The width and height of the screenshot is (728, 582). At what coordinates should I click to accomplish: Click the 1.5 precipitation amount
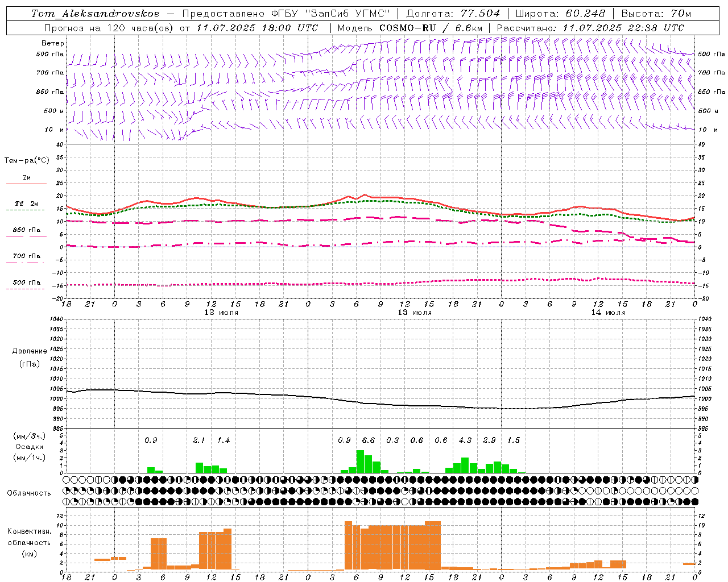click(514, 440)
